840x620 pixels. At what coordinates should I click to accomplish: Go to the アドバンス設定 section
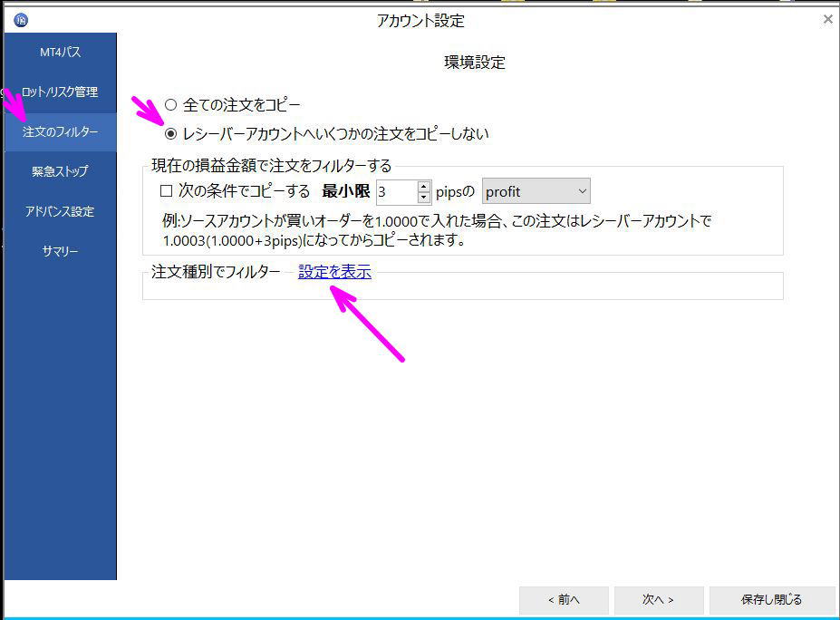point(60,210)
